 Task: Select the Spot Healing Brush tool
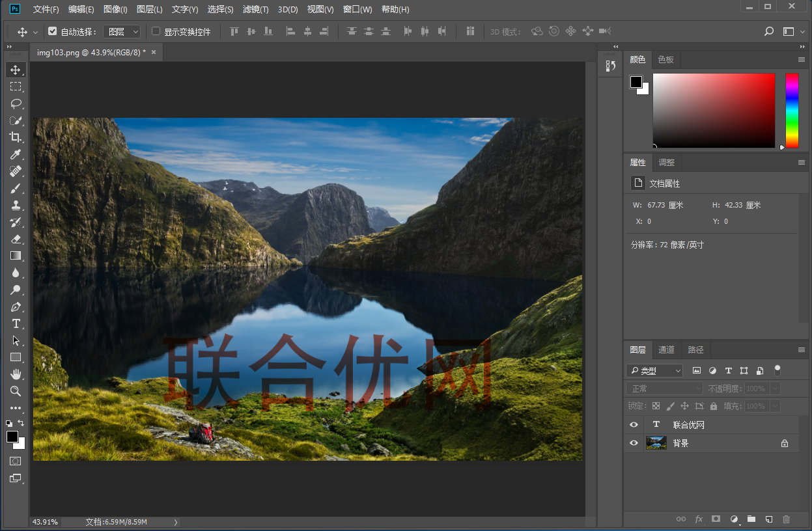click(x=16, y=171)
